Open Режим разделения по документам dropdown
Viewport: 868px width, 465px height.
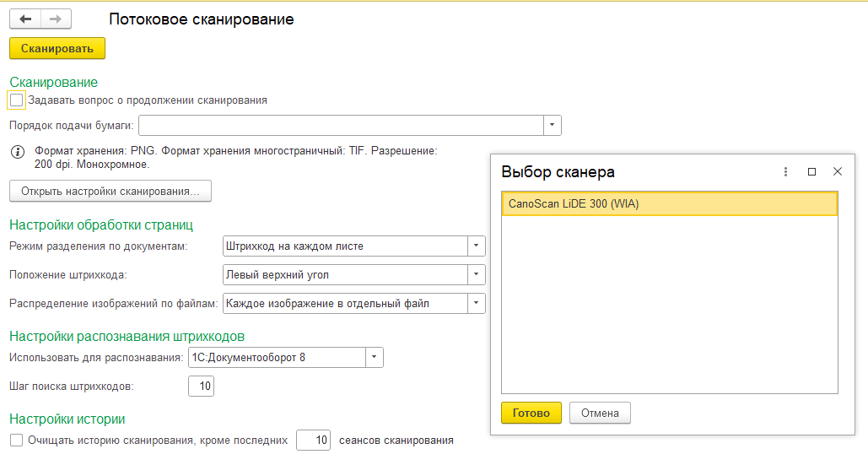pos(477,246)
